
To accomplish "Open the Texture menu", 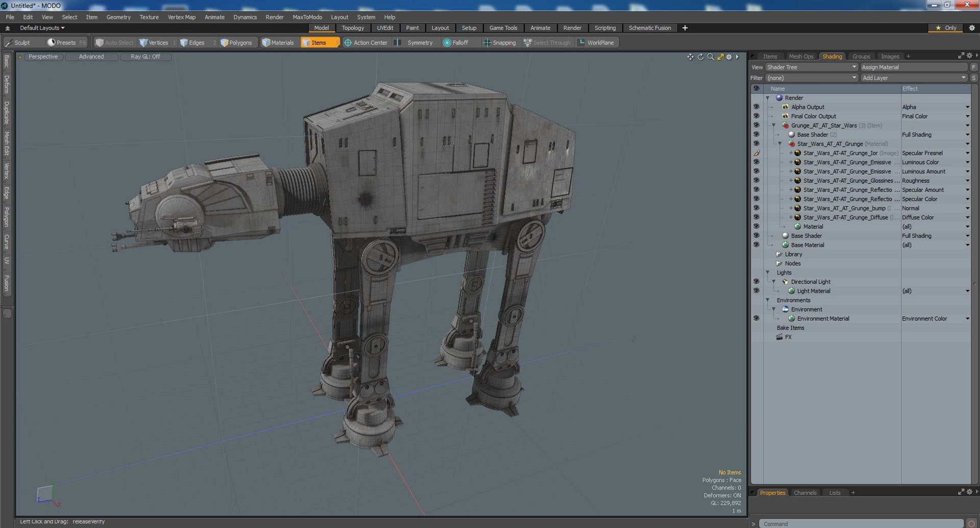I will [x=149, y=17].
